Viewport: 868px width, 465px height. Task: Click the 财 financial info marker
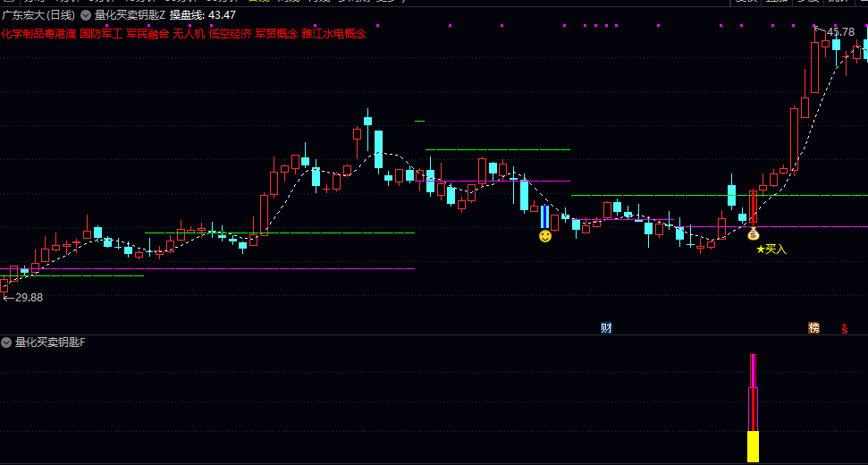606,327
